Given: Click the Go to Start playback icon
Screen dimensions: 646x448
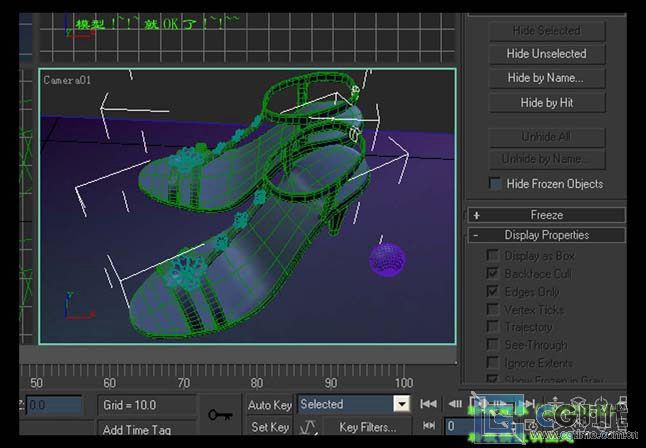Looking at the screenshot, I should 428,404.
